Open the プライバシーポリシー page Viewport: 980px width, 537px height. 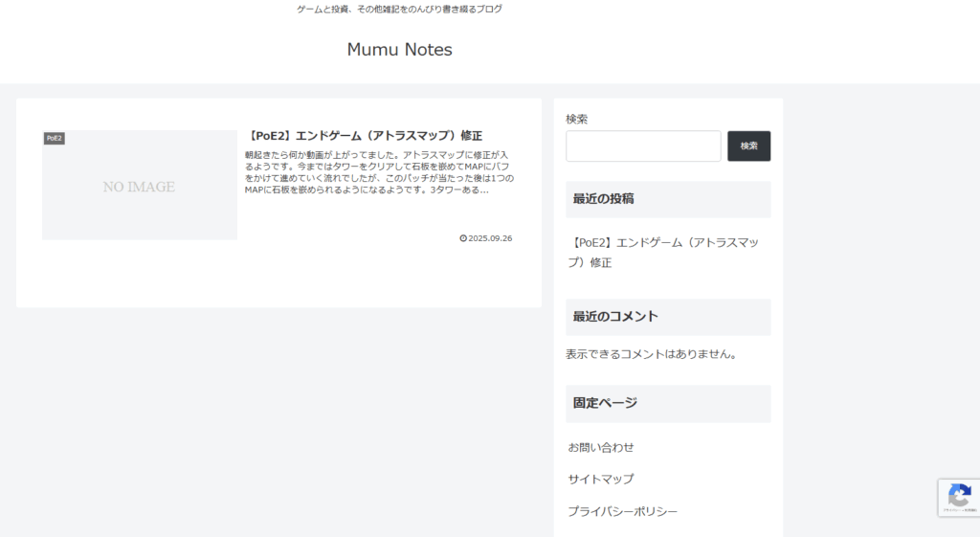(622, 511)
